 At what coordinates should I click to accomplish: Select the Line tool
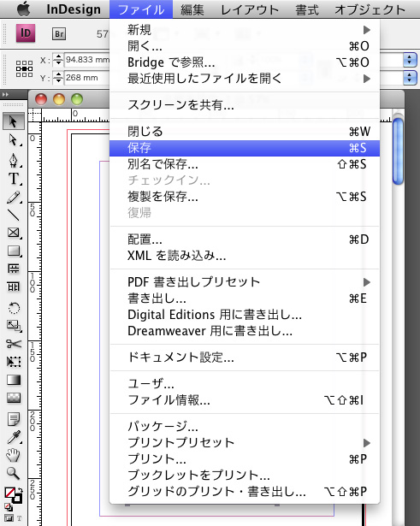(x=14, y=215)
